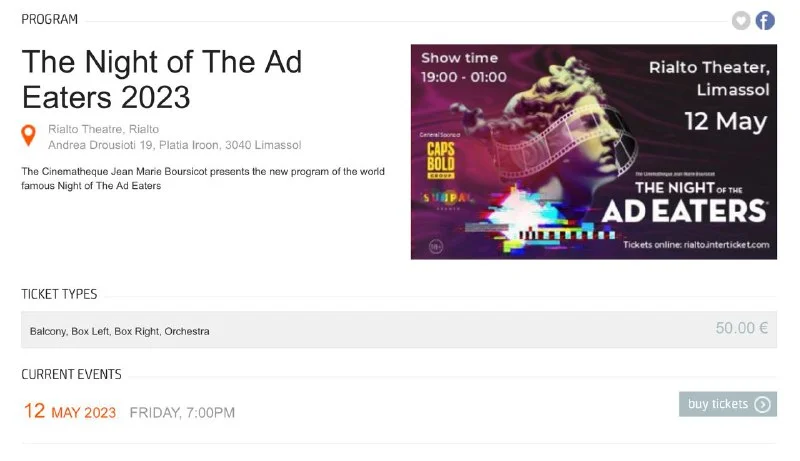Screen dimensions: 800x461
Task: Click the arrow icon on buy tickets
Action: coord(762,404)
